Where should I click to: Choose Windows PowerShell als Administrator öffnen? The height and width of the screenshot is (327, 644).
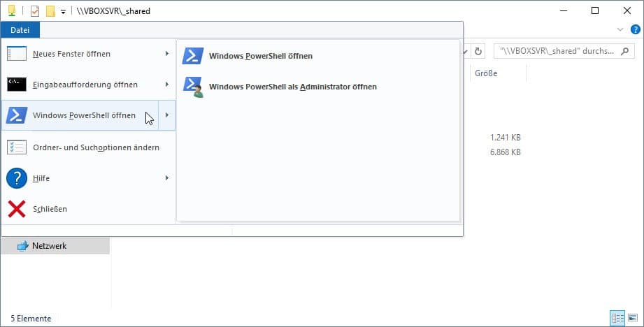click(x=292, y=87)
